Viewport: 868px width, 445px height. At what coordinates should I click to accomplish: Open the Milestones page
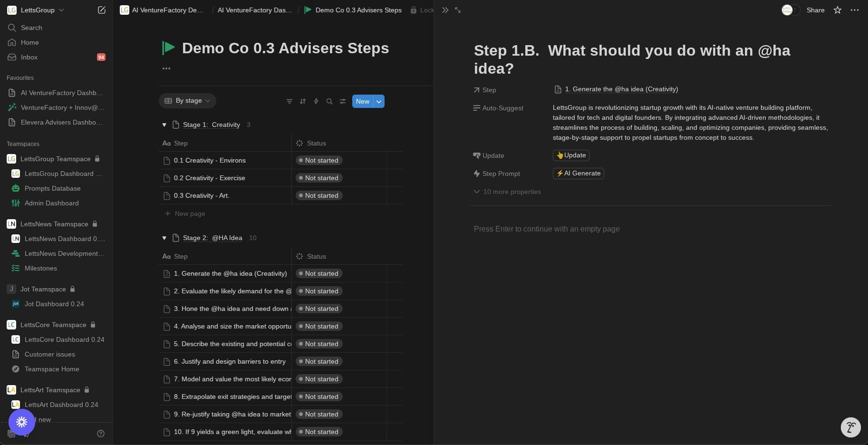click(x=57, y=268)
